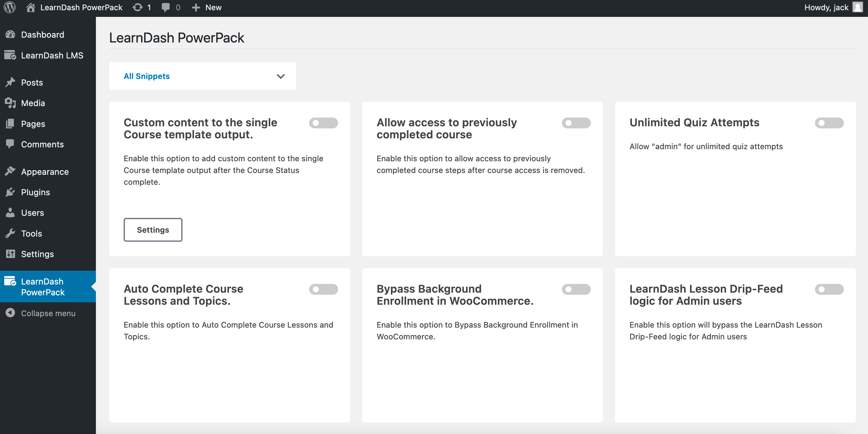Image resolution: width=868 pixels, height=434 pixels.
Task: Click the Posts pushpin icon
Action: tap(11, 82)
